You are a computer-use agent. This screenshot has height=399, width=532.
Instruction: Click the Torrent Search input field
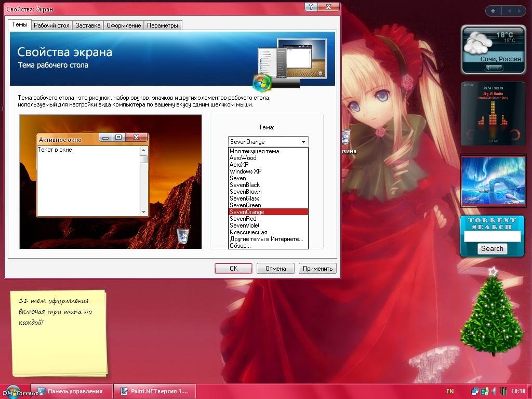(x=493, y=236)
